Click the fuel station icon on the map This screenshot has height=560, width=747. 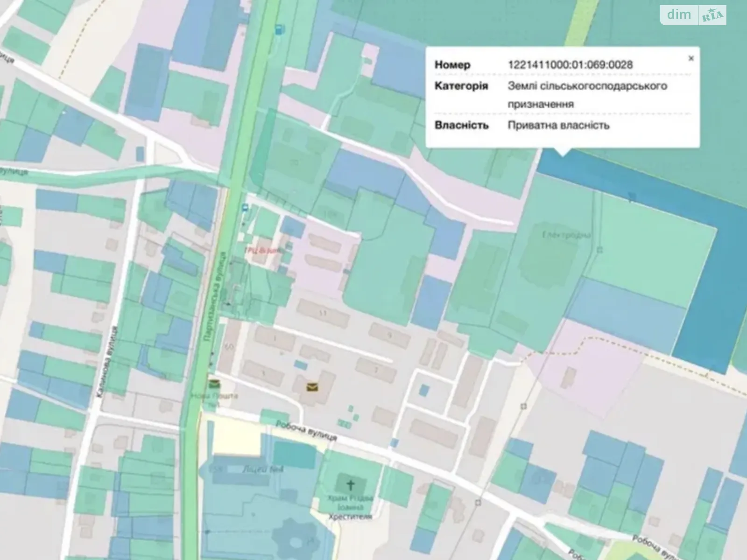(x=279, y=29)
